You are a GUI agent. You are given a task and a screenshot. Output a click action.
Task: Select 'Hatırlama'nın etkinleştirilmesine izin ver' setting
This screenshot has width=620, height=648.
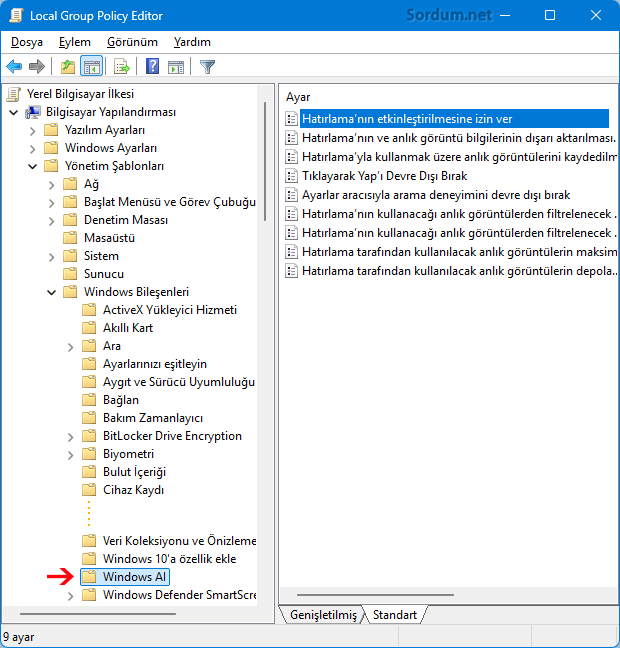pos(407,118)
